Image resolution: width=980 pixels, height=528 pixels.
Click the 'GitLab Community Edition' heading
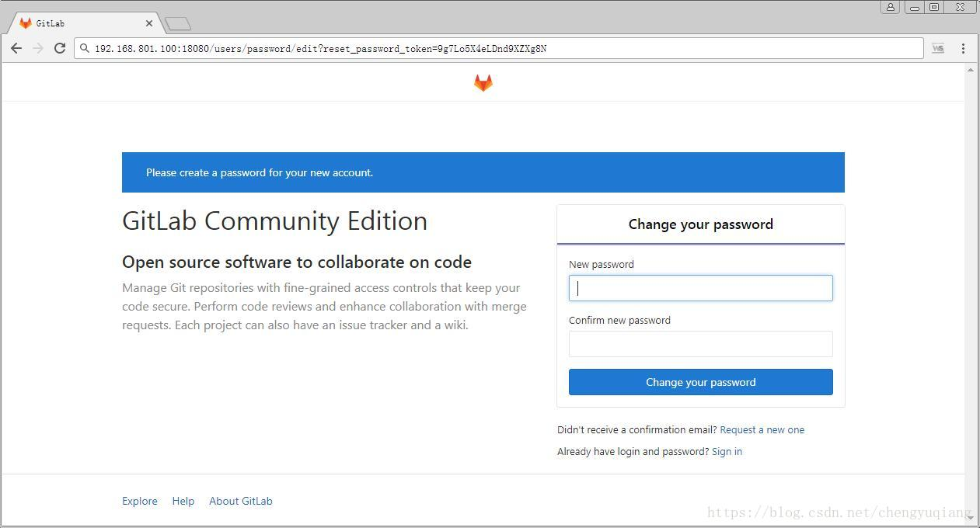pyautogui.click(x=275, y=221)
